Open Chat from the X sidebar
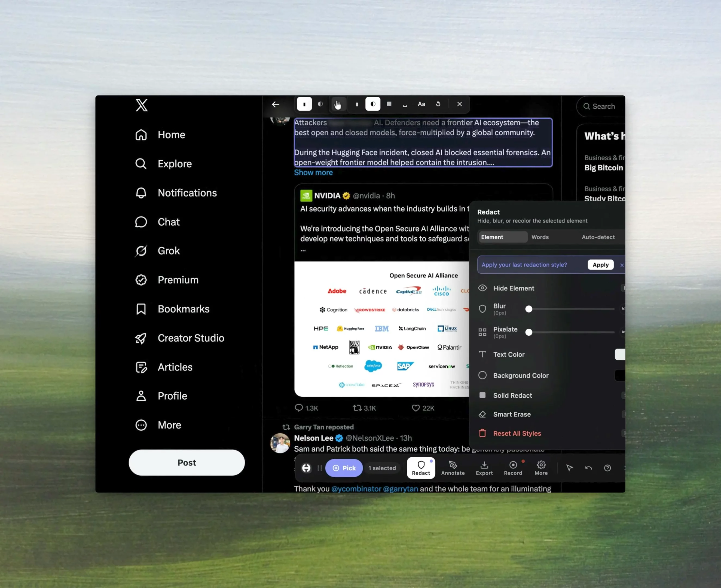 click(157, 222)
